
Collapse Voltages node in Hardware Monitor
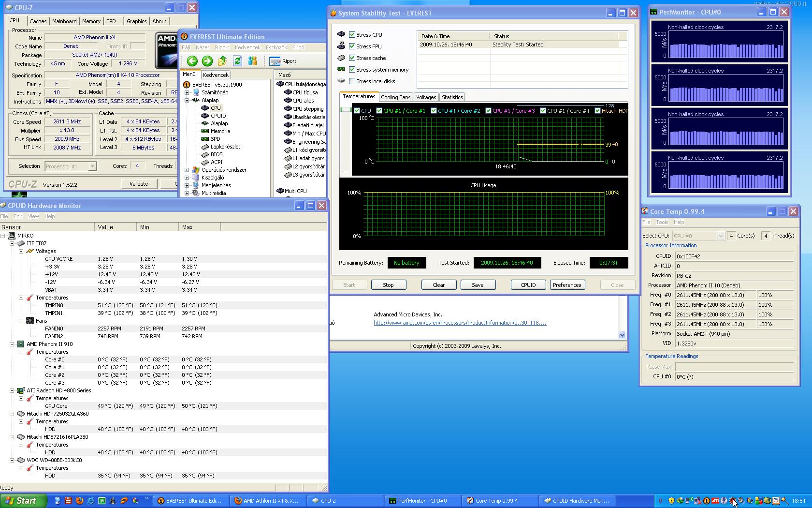21,251
